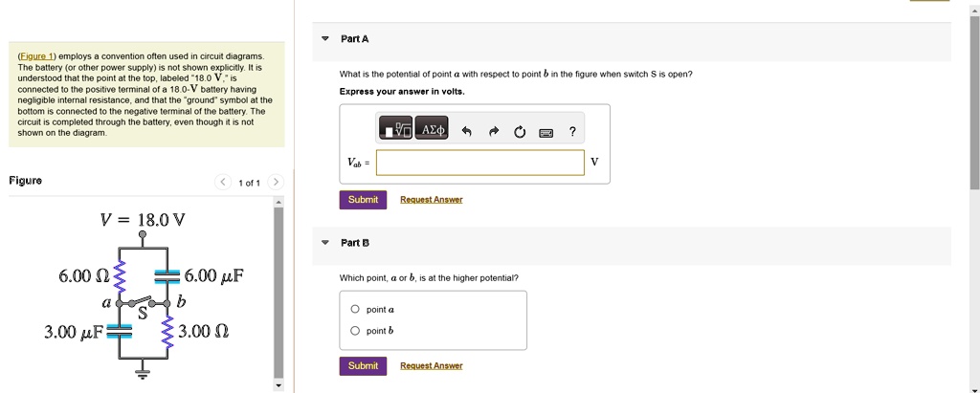Select the 'point b' radio option

click(x=355, y=331)
